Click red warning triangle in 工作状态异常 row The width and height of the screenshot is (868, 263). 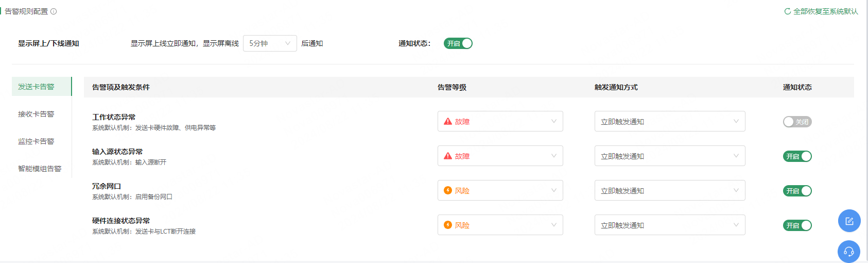pos(448,122)
